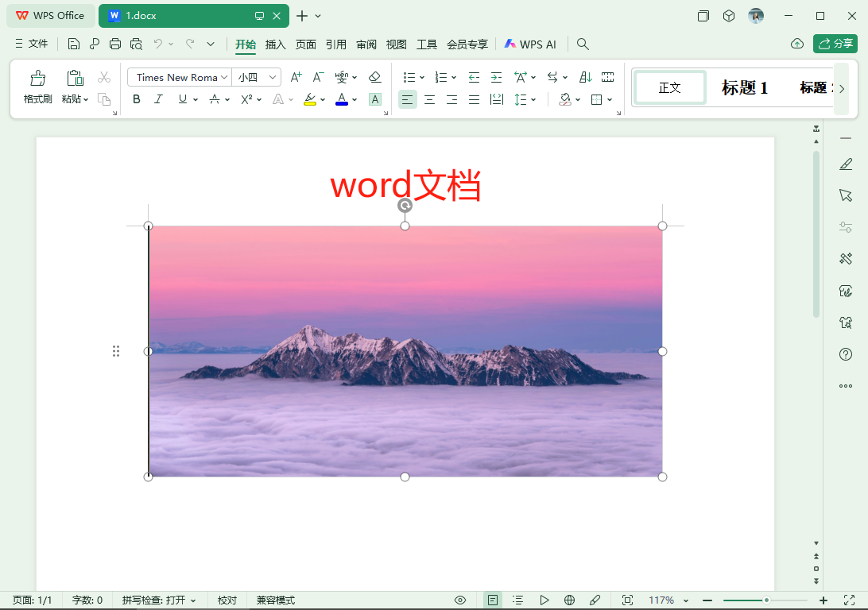Viewport: 868px width, 610px height.
Task: Click the 分享 share button
Action: [835, 44]
